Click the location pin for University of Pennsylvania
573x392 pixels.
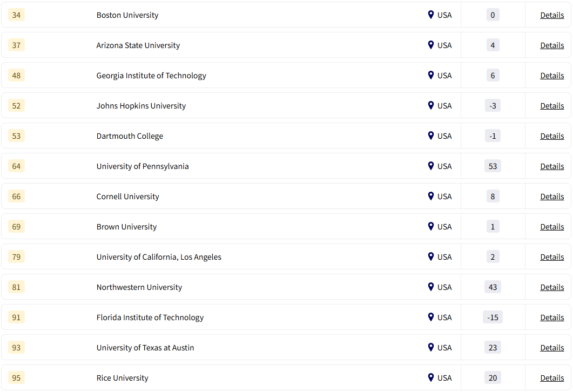[x=430, y=166]
